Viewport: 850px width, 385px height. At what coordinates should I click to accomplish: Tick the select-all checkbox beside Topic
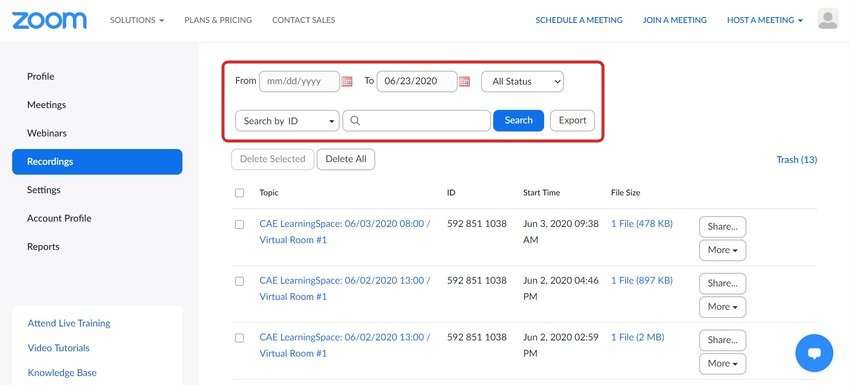[x=240, y=192]
